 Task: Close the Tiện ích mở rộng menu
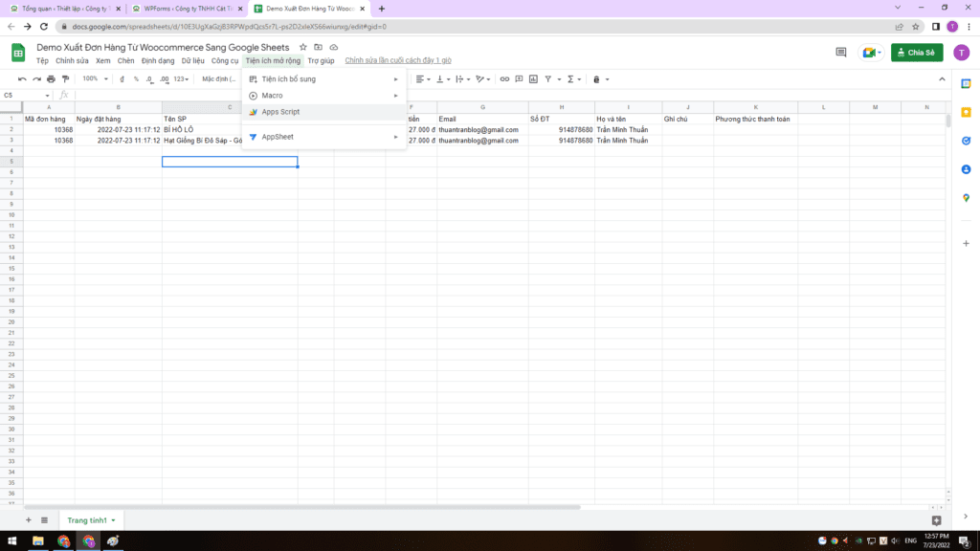(x=273, y=60)
